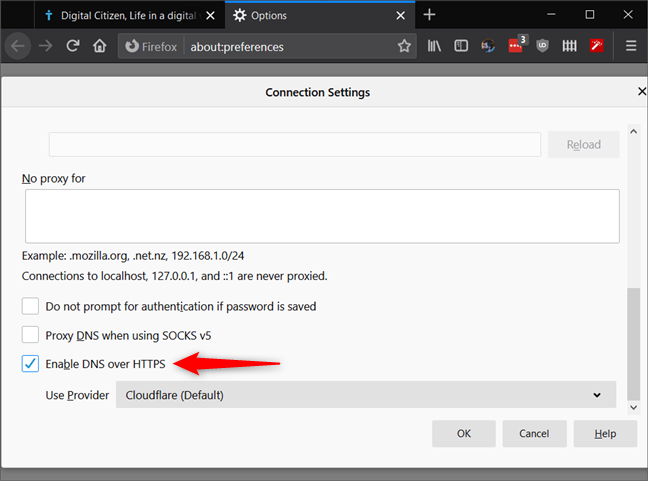
Task: Open the red wand extension icon
Action: click(x=596, y=46)
